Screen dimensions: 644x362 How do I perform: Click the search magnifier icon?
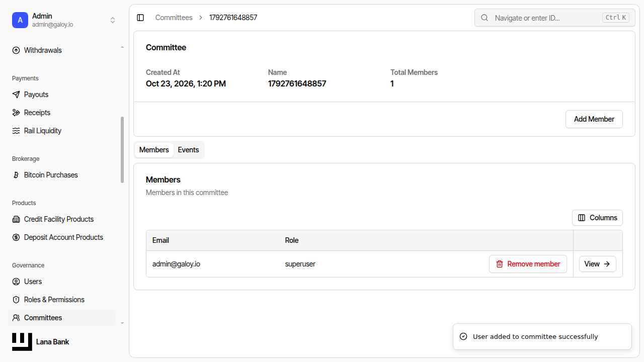coord(485,18)
